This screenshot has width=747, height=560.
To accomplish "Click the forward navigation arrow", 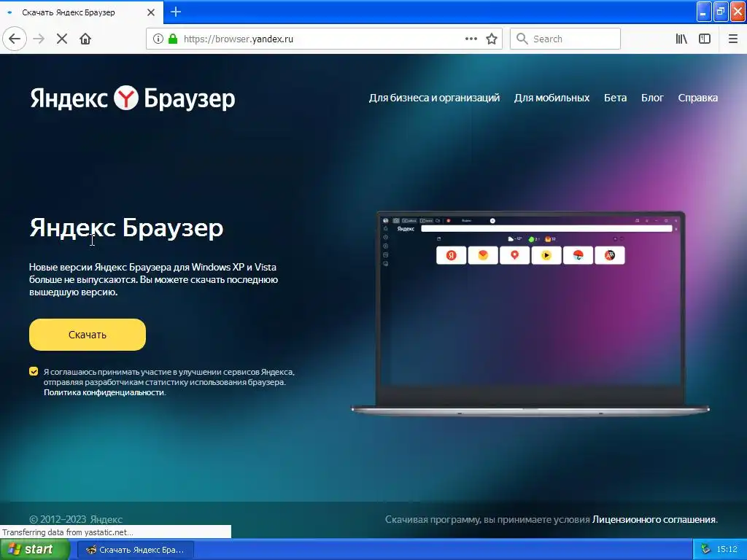I will pos(39,39).
